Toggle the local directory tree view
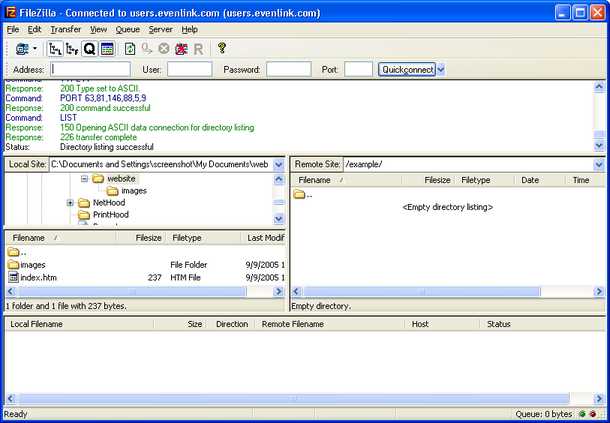 click(55, 49)
